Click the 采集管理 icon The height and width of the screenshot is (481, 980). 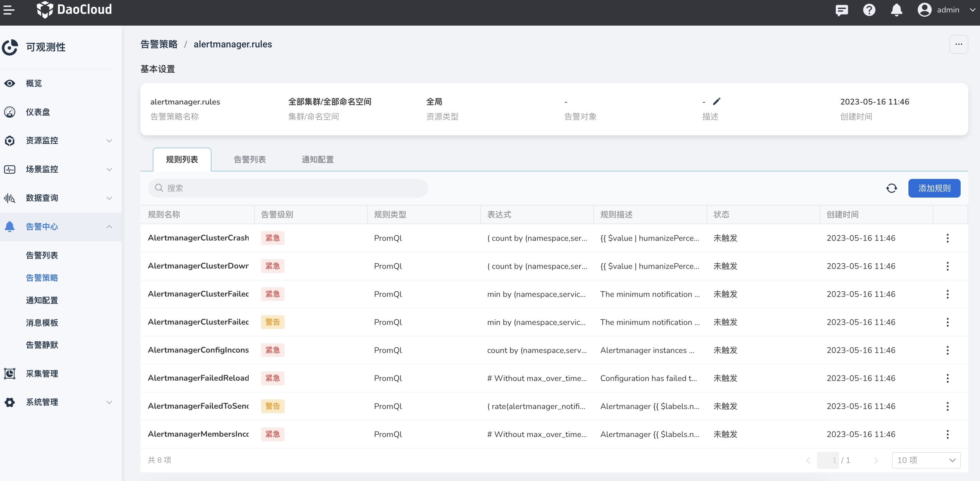[10, 374]
